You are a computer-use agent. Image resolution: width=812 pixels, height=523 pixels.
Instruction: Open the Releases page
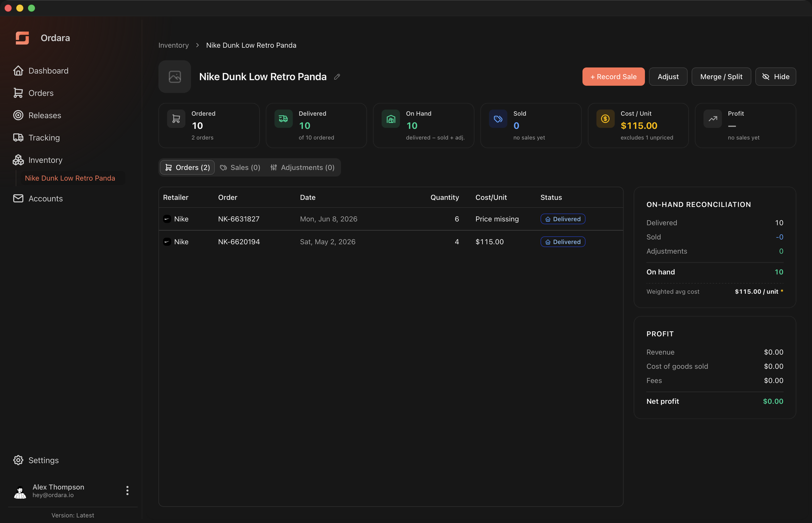click(x=37, y=116)
